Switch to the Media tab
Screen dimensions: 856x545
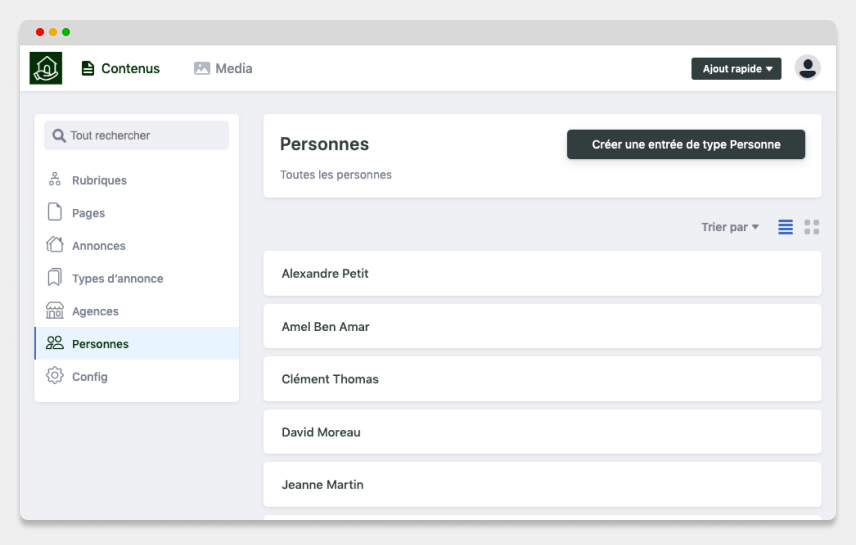(223, 69)
